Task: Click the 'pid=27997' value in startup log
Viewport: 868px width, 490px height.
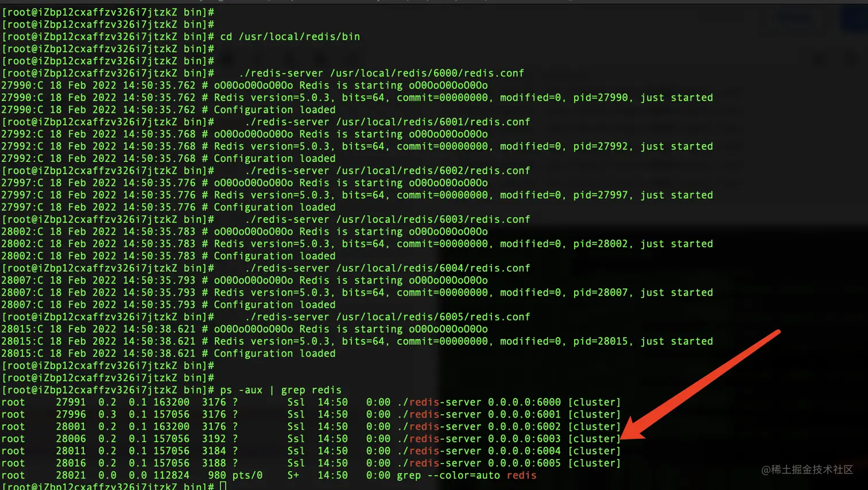Action: point(601,195)
